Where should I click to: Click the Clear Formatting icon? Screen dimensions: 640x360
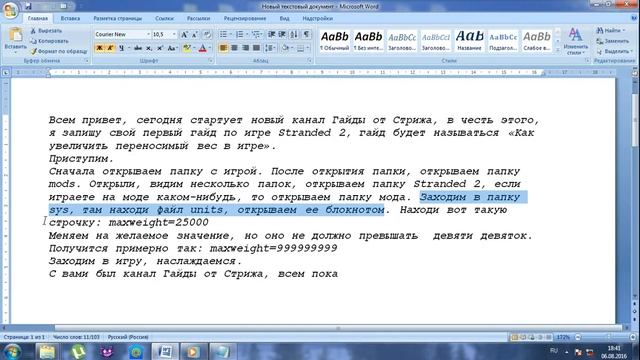207,34
